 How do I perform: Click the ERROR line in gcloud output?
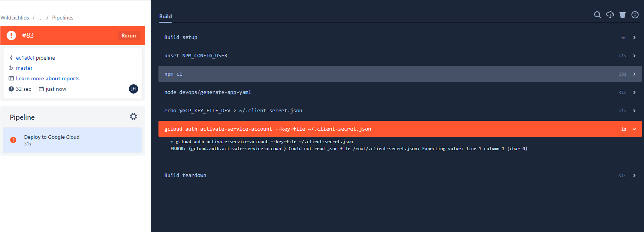point(349,149)
